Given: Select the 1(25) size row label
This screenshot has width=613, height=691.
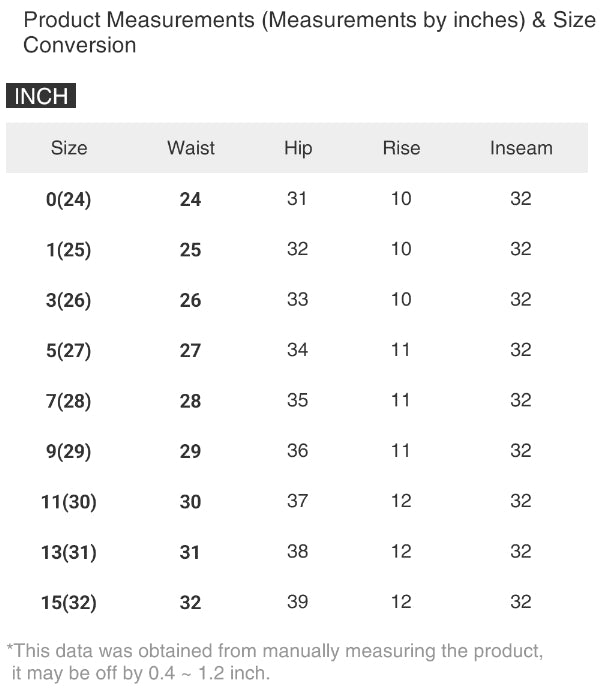Looking at the screenshot, I should pyautogui.click(x=69, y=250).
